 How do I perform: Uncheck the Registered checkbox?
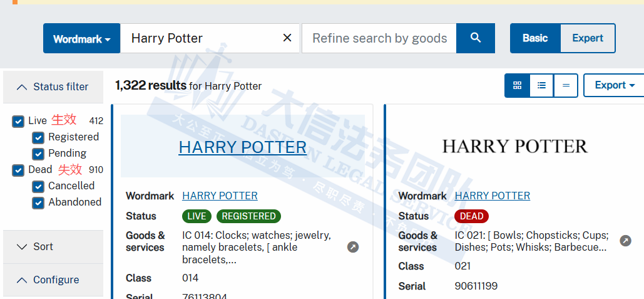coord(38,138)
